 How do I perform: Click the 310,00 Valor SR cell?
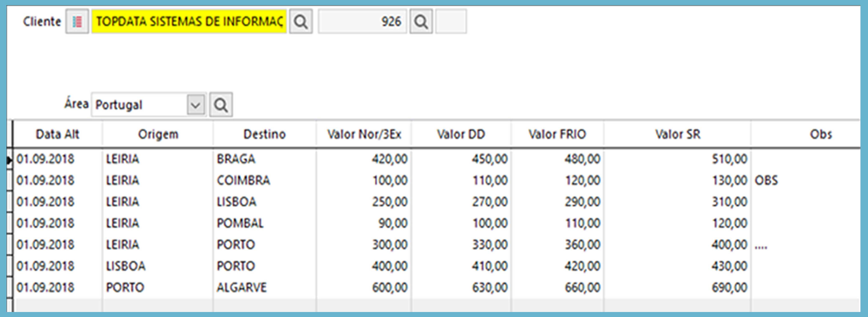click(x=678, y=202)
